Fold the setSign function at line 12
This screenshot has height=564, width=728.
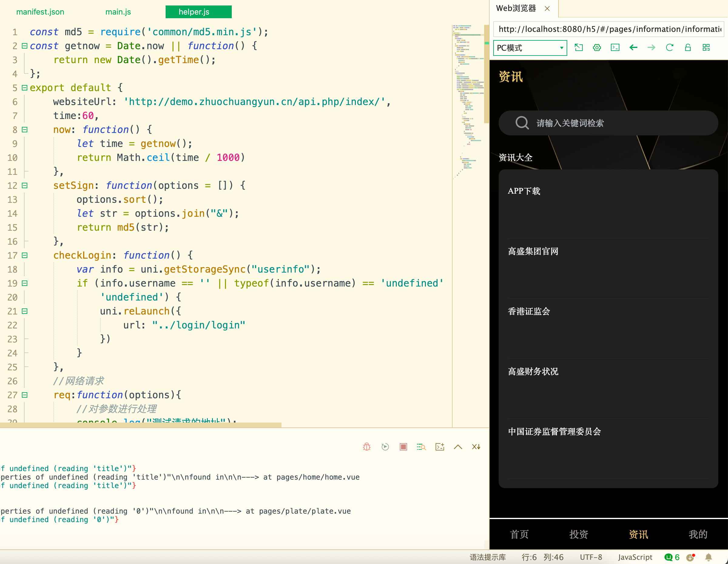[24, 185]
